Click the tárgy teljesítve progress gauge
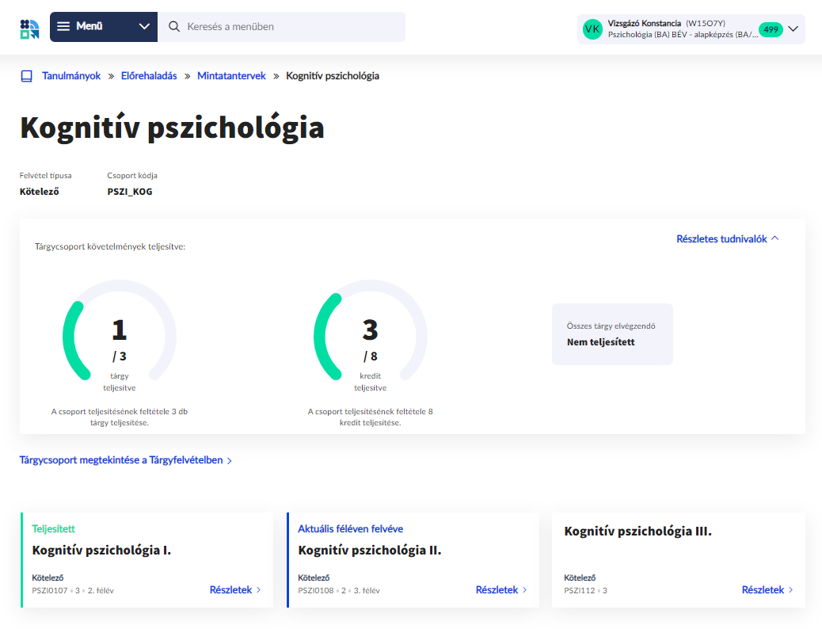 [120, 336]
